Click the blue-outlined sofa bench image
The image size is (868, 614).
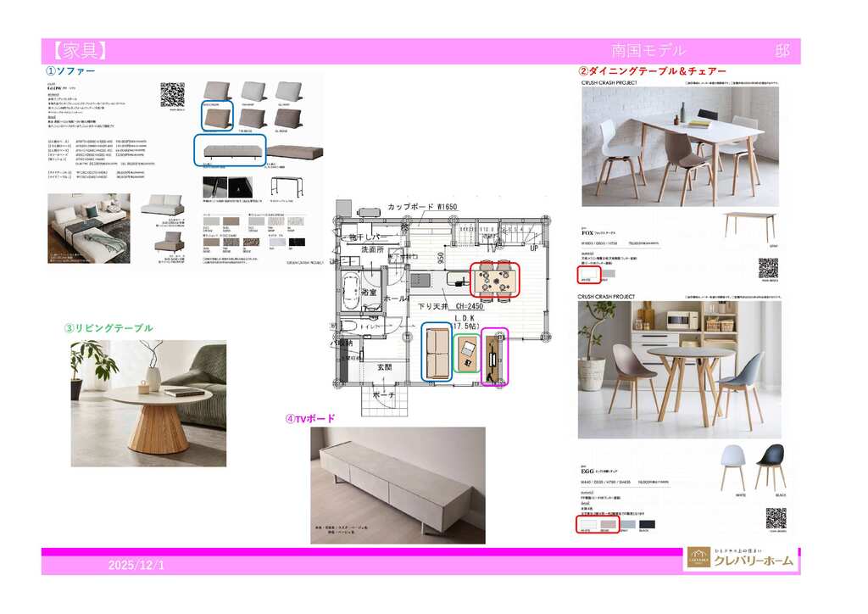[230, 151]
